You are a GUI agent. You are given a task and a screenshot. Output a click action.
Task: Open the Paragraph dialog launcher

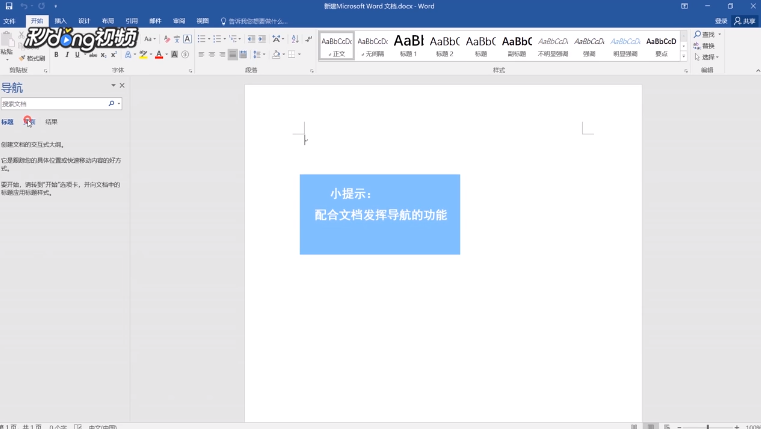312,71
